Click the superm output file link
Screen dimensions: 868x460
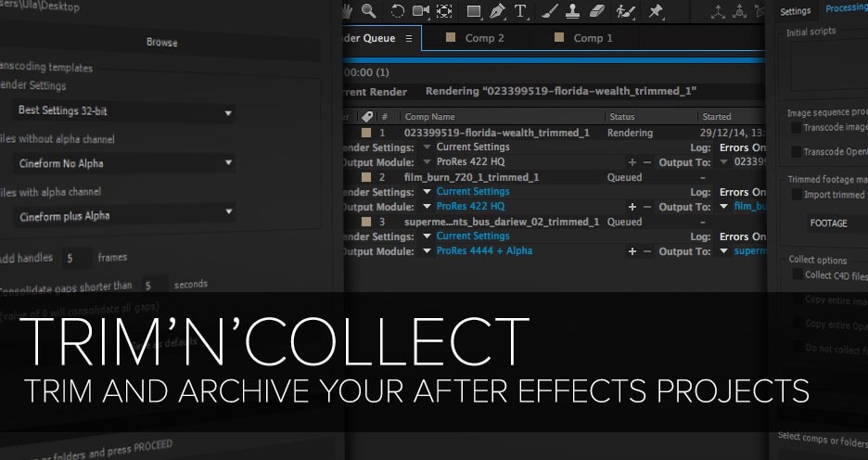coord(750,251)
